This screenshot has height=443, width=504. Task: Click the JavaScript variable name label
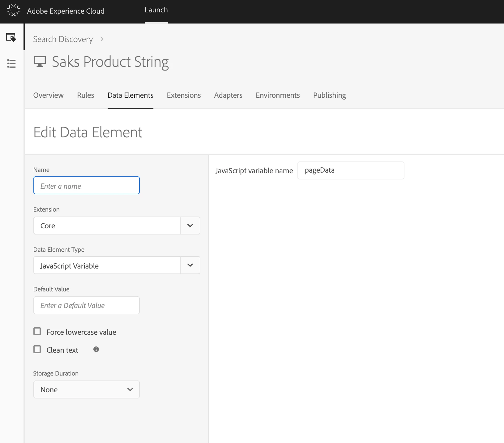(254, 171)
